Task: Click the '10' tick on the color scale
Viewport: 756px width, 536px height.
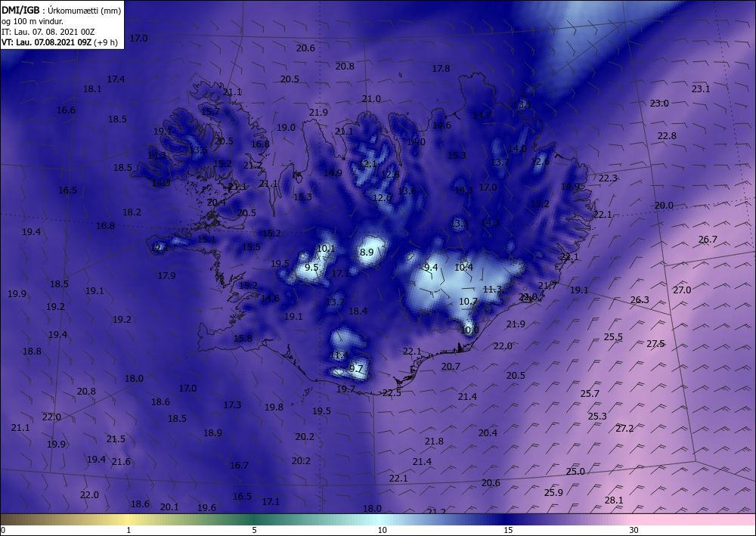Action: 382,530
